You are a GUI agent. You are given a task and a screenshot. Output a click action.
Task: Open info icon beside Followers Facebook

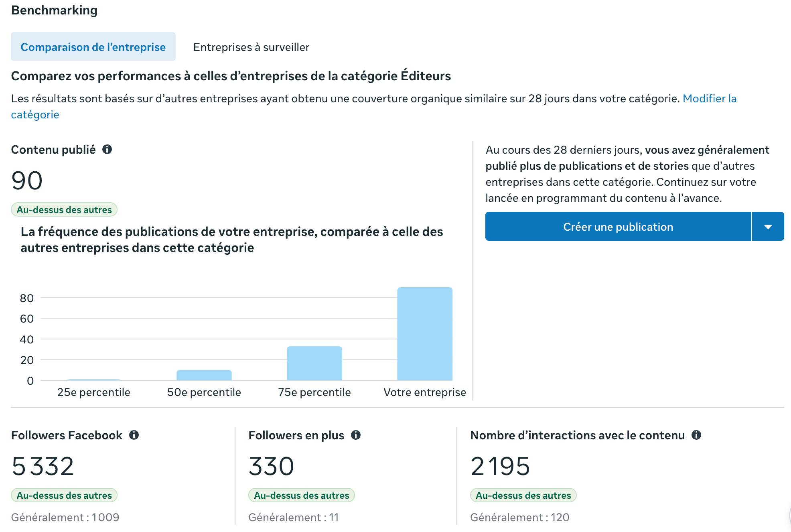click(x=134, y=435)
